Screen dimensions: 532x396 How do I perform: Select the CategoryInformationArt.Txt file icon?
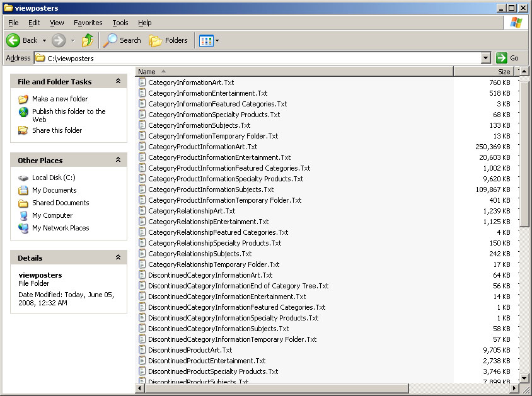(142, 82)
